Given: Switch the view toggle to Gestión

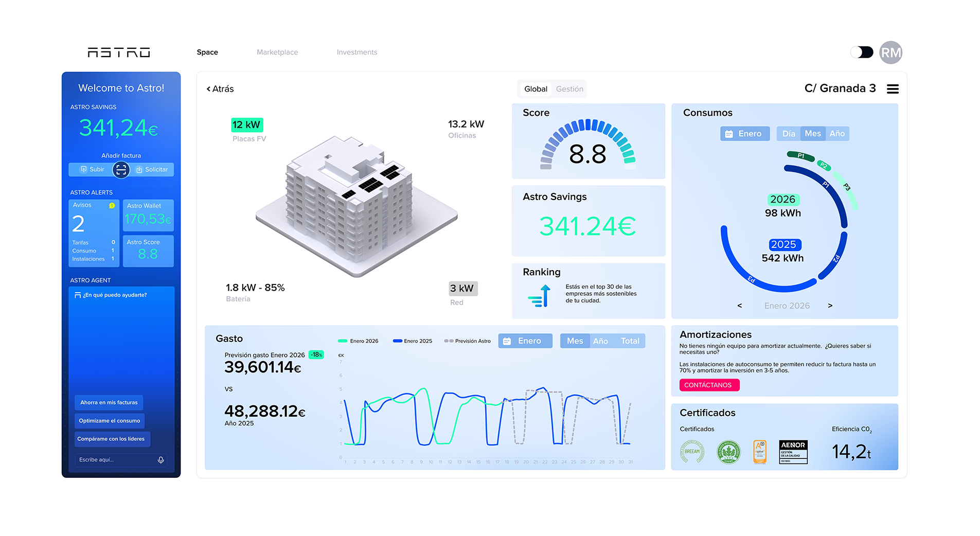Looking at the screenshot, I should (569, 89).
